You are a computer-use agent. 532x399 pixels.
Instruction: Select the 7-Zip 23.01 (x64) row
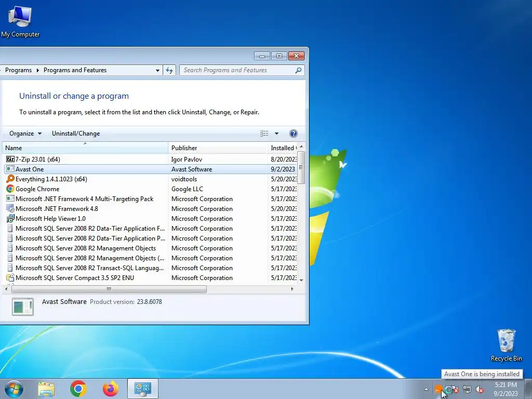(151, 159)
